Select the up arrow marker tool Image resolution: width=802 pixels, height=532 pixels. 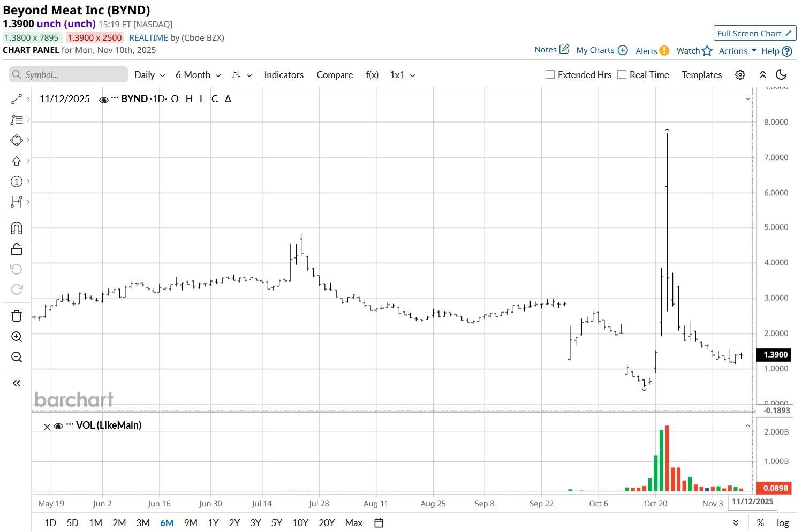(x=17, y=161)
